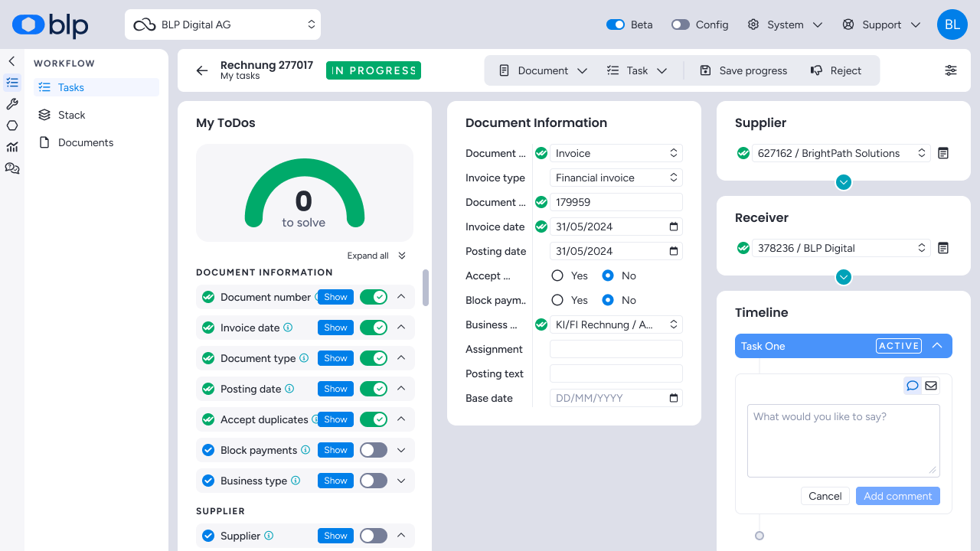Click the info icon beside Posting date todo
980x551 pixels.
pyautogui.click(x=289, y=389)
